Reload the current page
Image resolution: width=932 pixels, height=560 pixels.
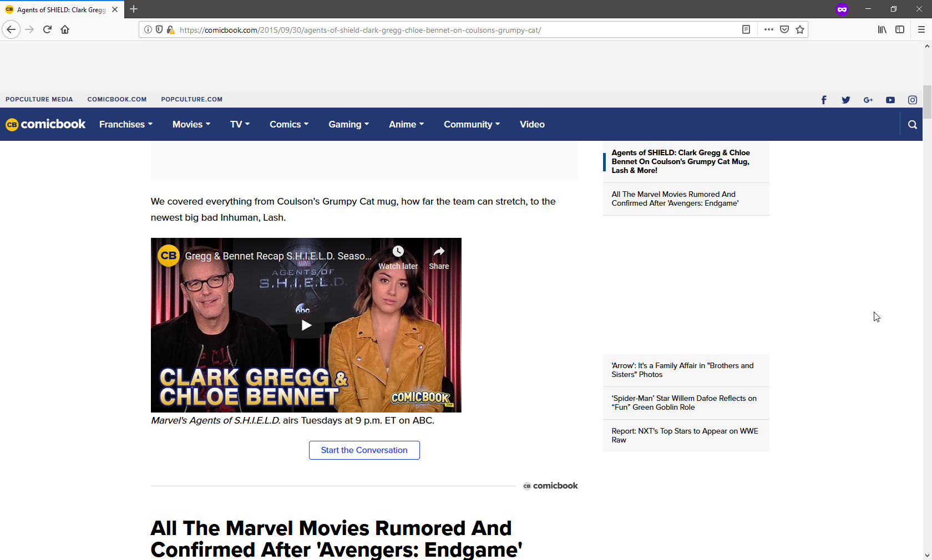pos(47,29)
